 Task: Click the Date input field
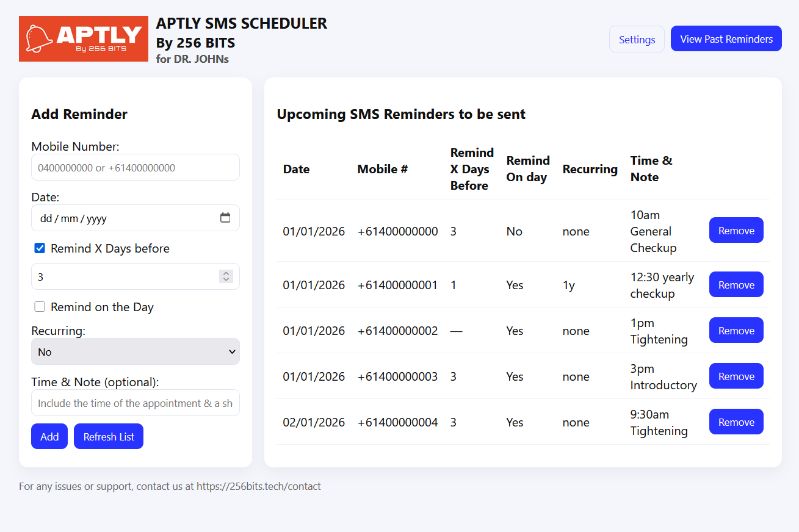click(x=122, y=218)
